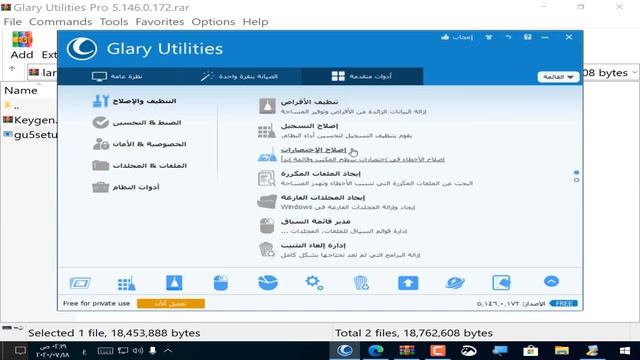Viewport: 640px width, 360px height.
Task: Open the Commands menu in WinRAR
Action: pyautogui.click(x=60, y=22)
